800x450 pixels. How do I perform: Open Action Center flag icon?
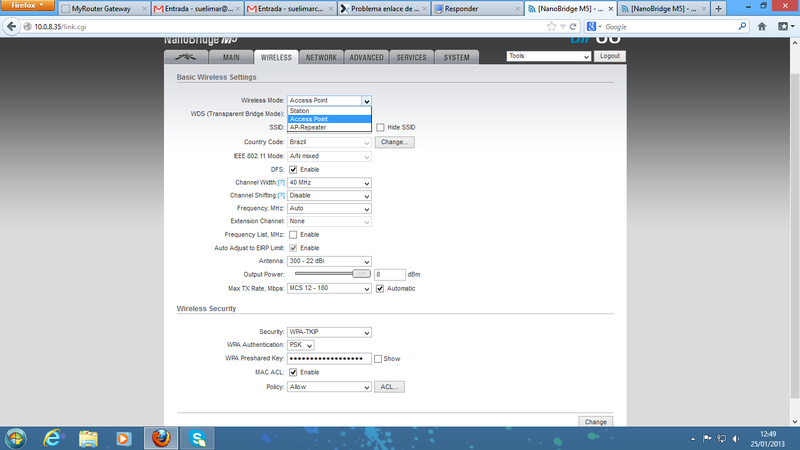pyautogui.click(x=707, y=439)
